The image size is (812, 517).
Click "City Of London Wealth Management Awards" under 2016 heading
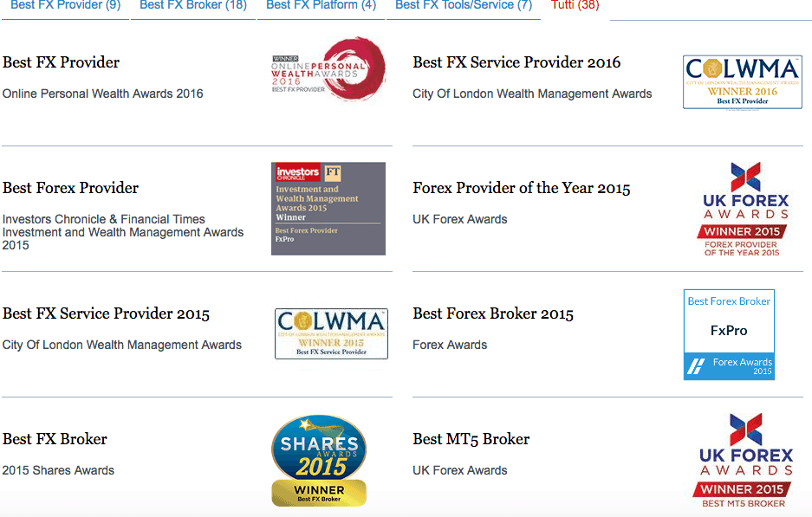[532, 94]
